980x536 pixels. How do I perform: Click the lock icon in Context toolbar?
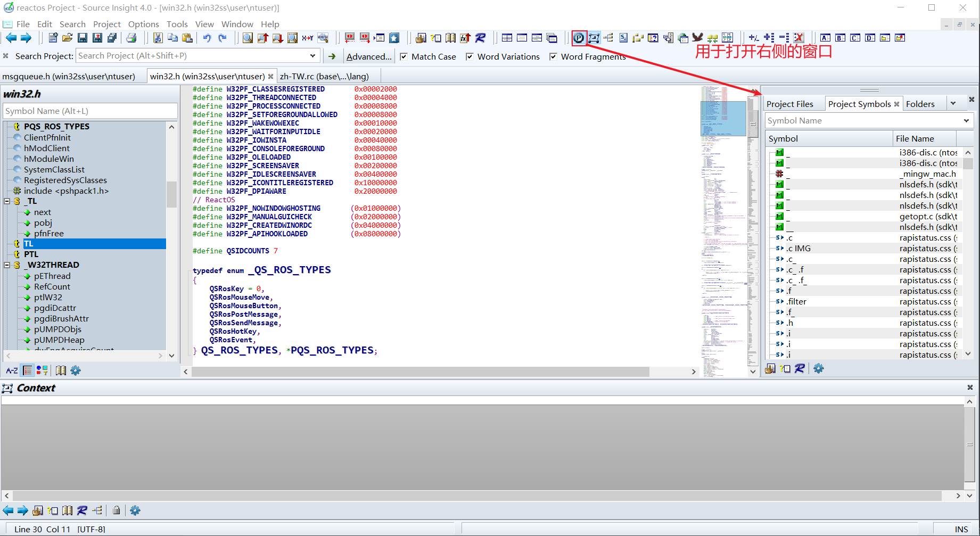point(116,510)
